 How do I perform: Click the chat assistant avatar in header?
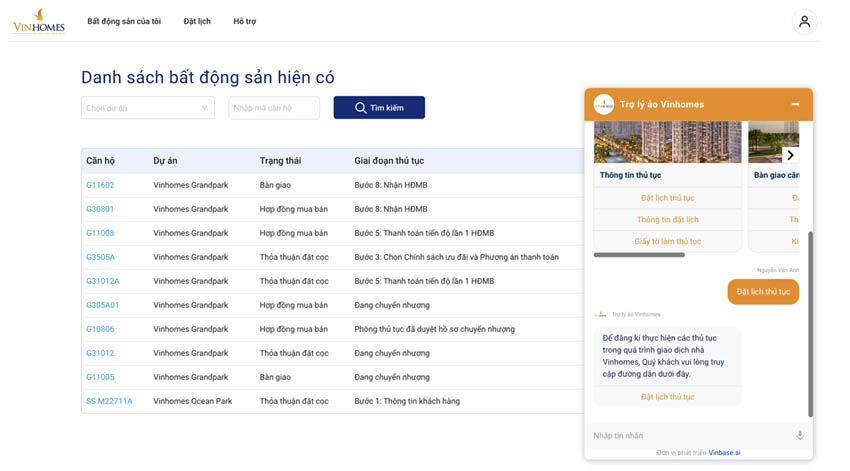coord(603,105)
